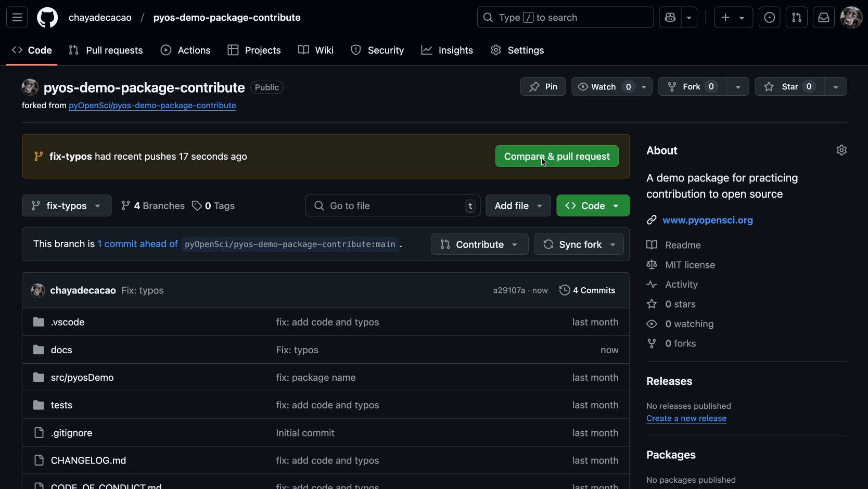Go to GitHub homepage via Octocat logo
The image size is (868, 489).
tap(47, 18)
